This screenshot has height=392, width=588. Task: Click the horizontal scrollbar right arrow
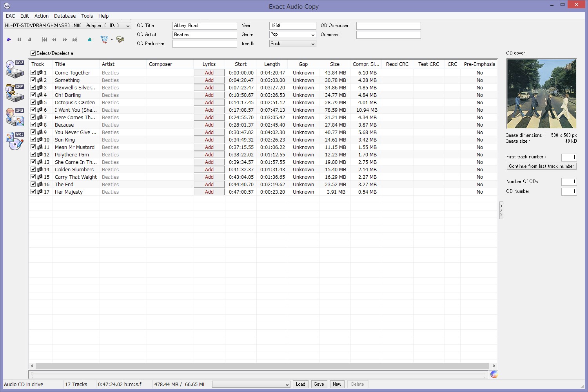pyautogui.click(x=494, y=366)
